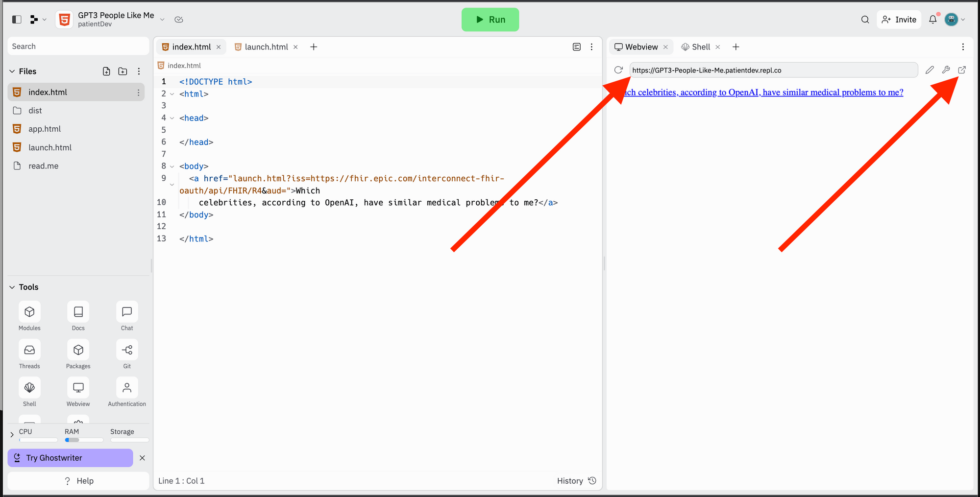Open the Help menu
Image resolution: width=980 pixels, height=497 pixels.
[78, 481]
